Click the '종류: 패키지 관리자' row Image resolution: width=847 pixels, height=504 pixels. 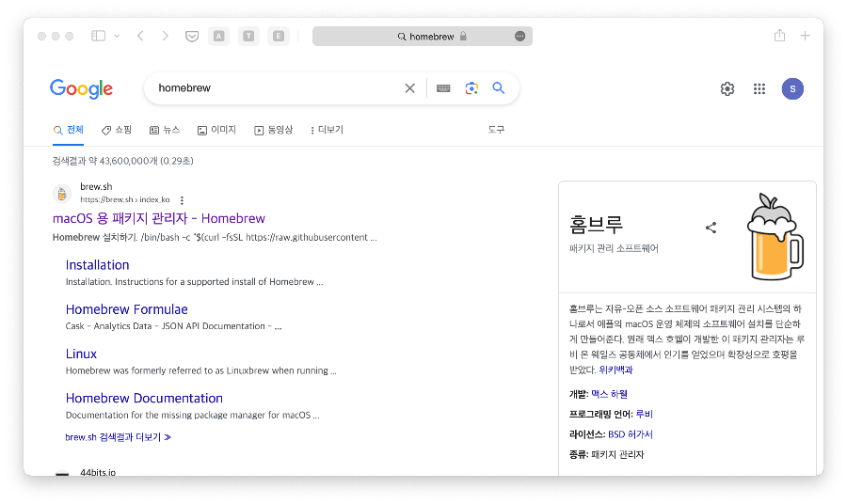point(607,455)
